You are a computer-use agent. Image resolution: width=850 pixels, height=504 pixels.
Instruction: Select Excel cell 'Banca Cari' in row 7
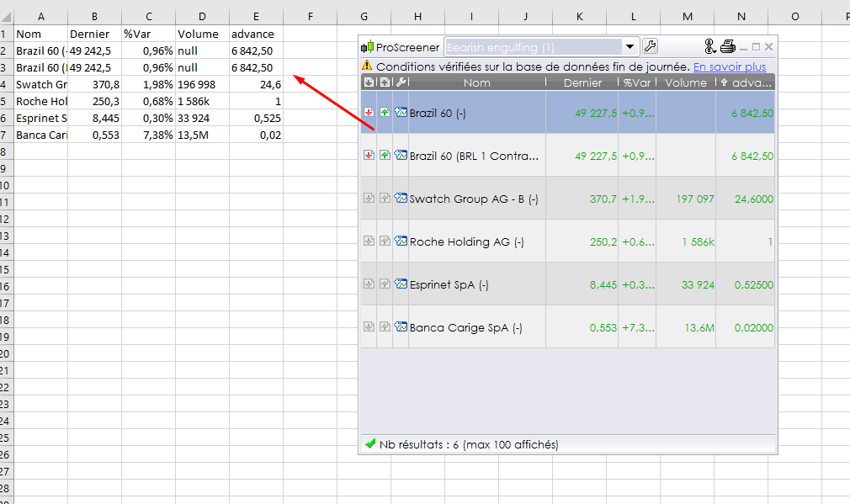pyautogui.click(x=40, y=135)
